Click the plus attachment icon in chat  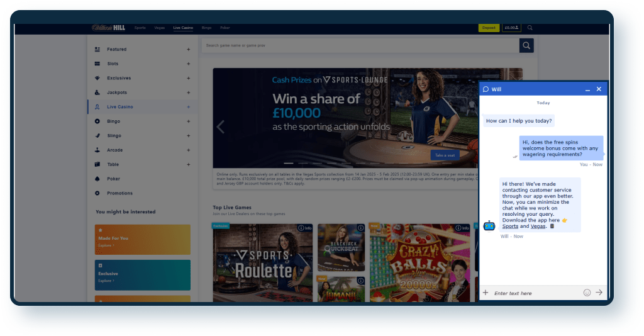click(x=486, y=293)
